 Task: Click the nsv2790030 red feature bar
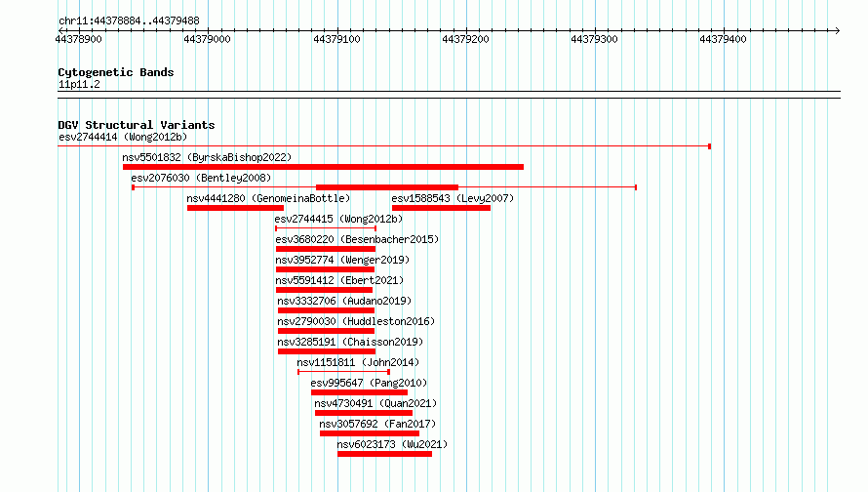tap(326, 331)
